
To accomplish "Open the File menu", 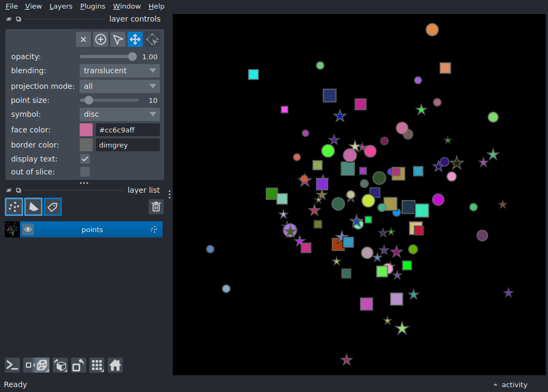I will click(x=11, y=6).
